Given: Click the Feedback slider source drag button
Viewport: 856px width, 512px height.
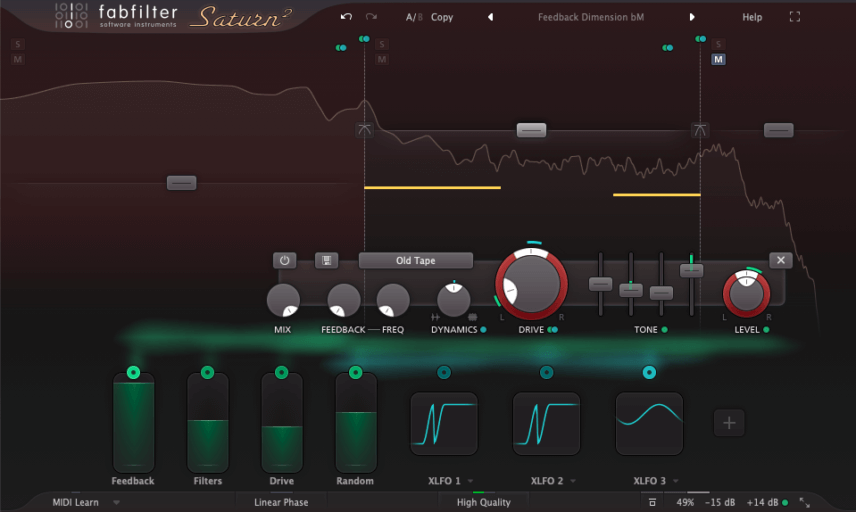Looking at the screenshot, I should [133, 372].
